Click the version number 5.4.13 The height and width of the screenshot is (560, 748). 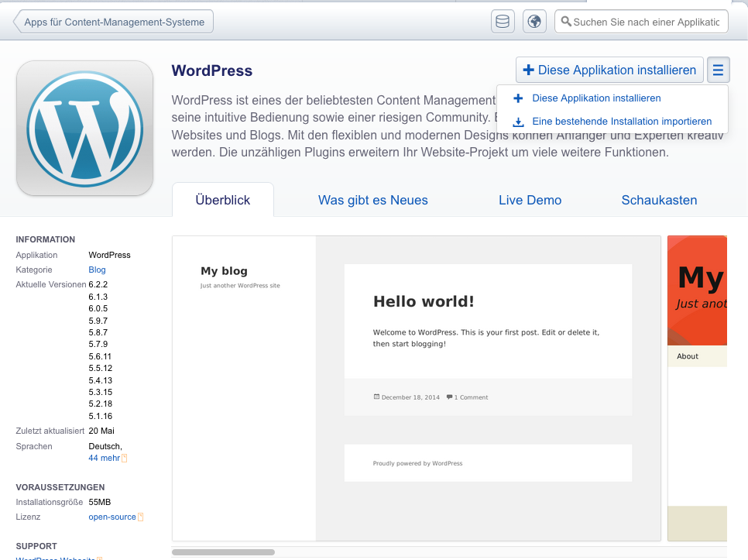(x=101, y=380)
